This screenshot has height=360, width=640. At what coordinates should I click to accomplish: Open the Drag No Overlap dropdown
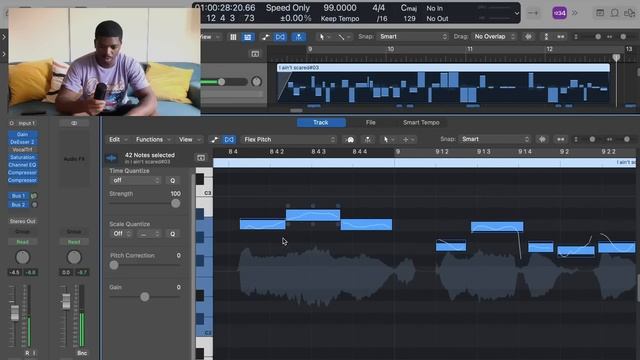(x=494, y=37)
